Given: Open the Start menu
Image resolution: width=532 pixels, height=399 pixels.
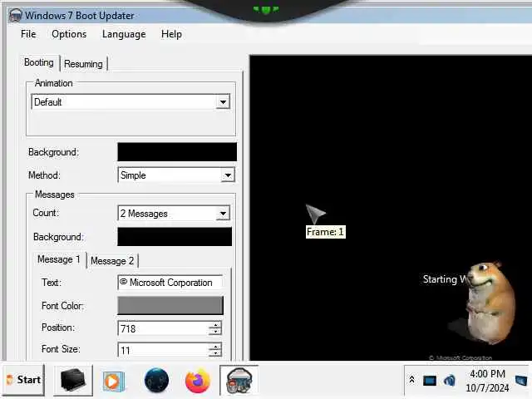Looking at the screenshot, I should pyautogui.click(x=23, y=380).
